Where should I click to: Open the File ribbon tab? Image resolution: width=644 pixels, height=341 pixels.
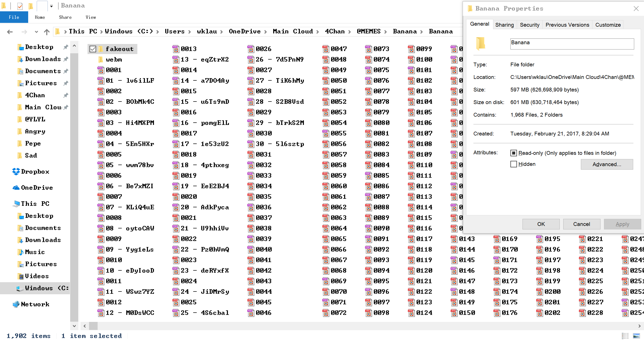pyautogui.click(x=14, y=17)
